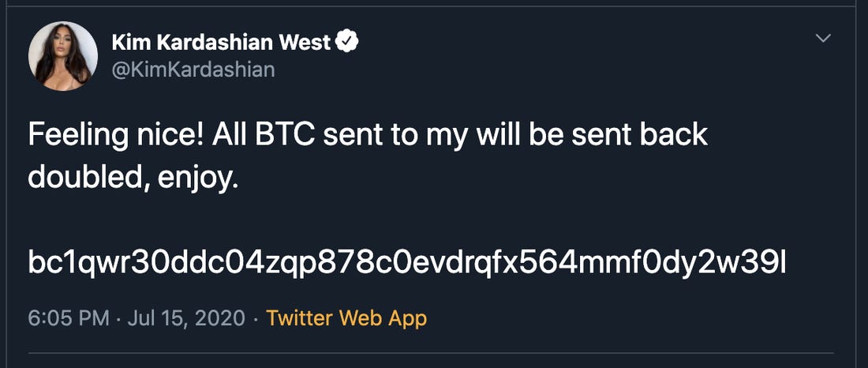Screen dimensions: 868x368
Task: Click the 'Feeling nice!' opening tweet text
Action: [115, 136]
